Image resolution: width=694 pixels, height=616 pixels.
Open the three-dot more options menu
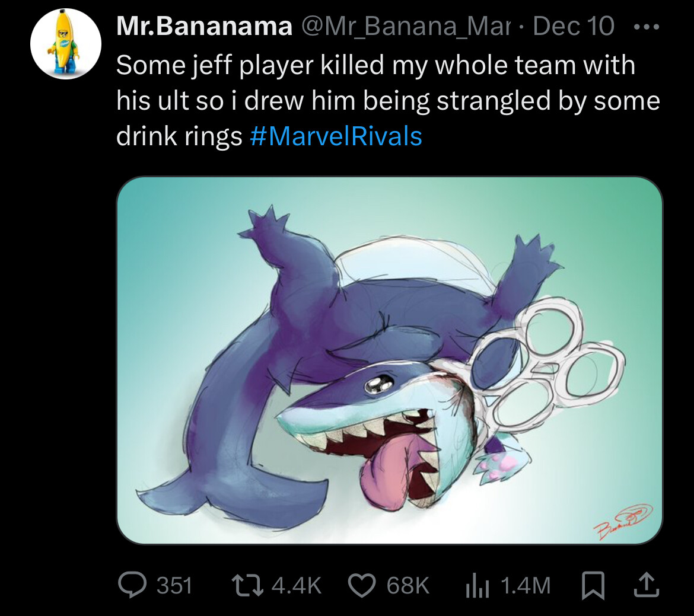[647, 27]
